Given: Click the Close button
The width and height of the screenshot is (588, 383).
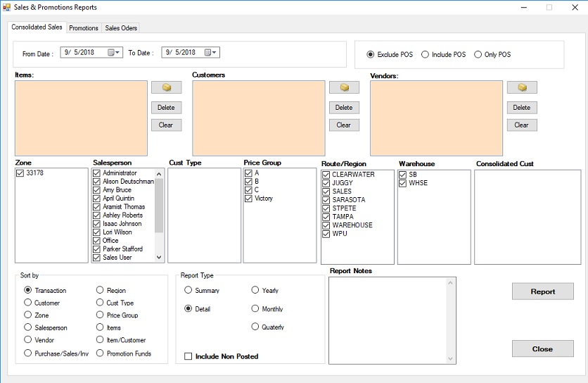Looking at the screenshot, I should 542,349.
